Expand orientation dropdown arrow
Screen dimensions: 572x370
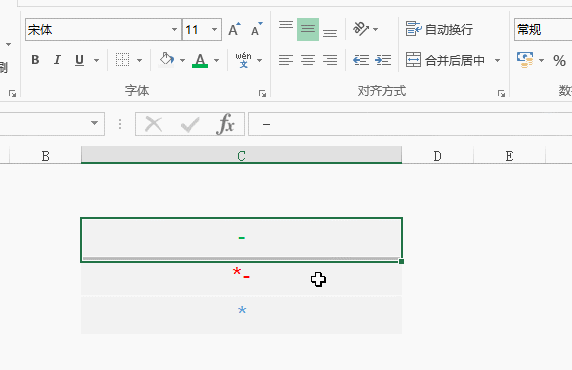(376, 29)
